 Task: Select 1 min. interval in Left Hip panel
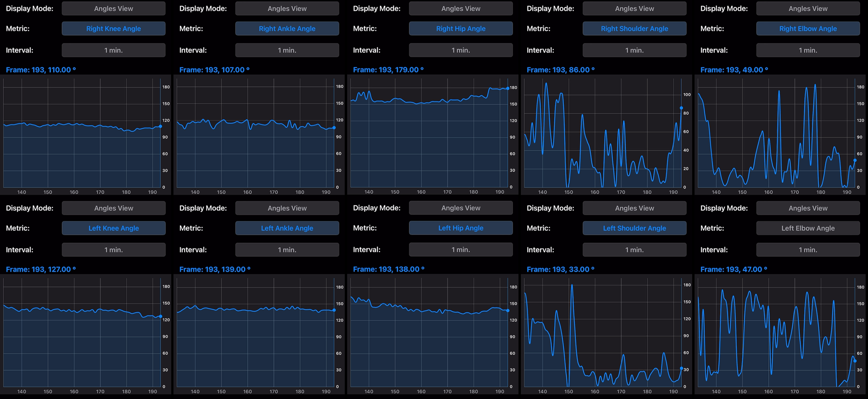point(461,250)
